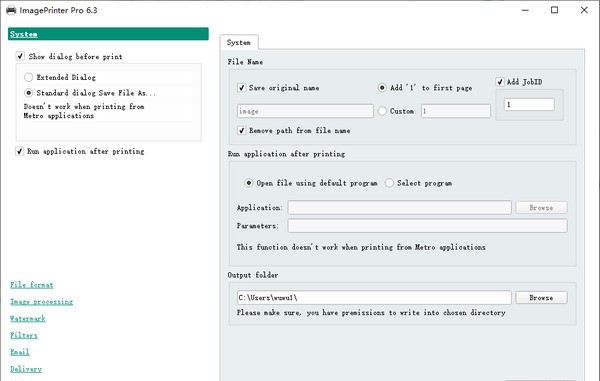Close the ImagePrinter Pro window
This screenshot has height=381, width=600.
pos(584,10)
